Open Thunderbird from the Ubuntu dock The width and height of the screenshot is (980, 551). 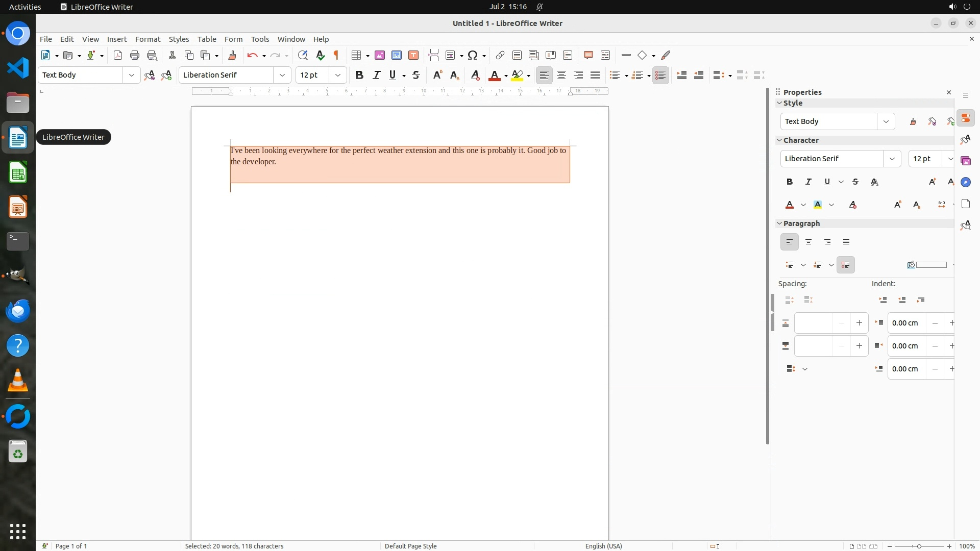pos(18,311)
